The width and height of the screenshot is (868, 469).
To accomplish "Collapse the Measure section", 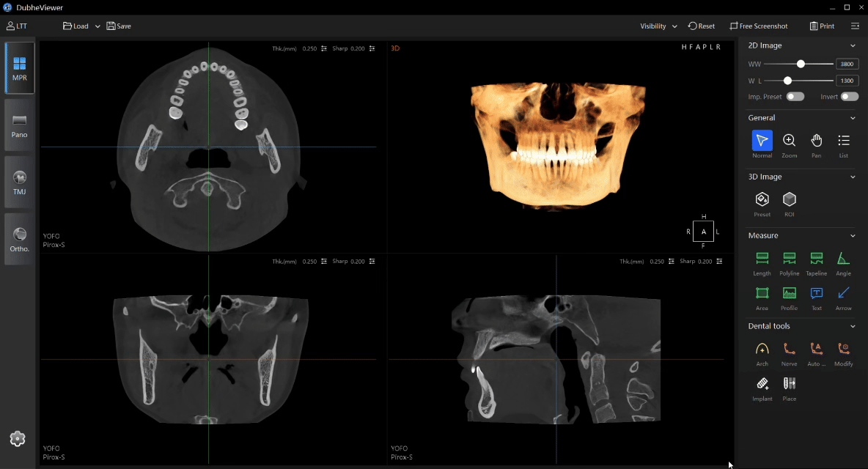I will 853,236.
